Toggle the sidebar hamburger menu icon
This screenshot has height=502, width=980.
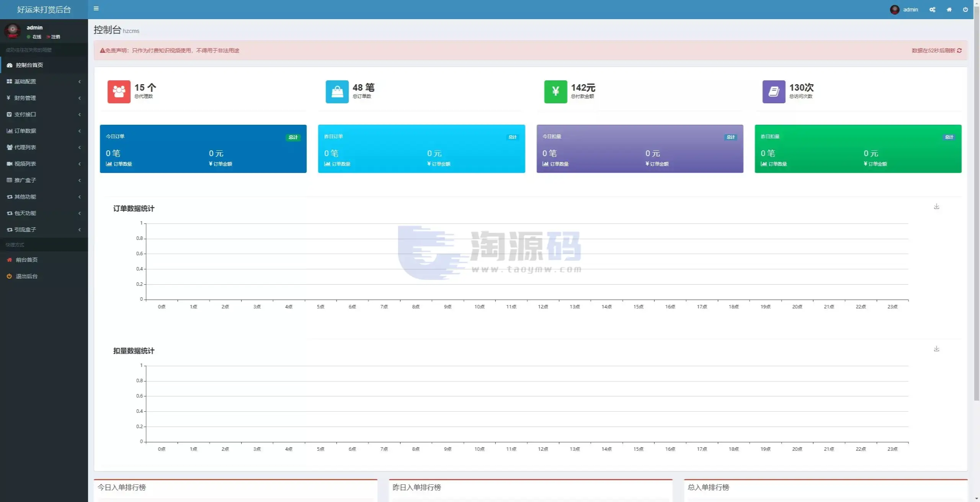96,8
